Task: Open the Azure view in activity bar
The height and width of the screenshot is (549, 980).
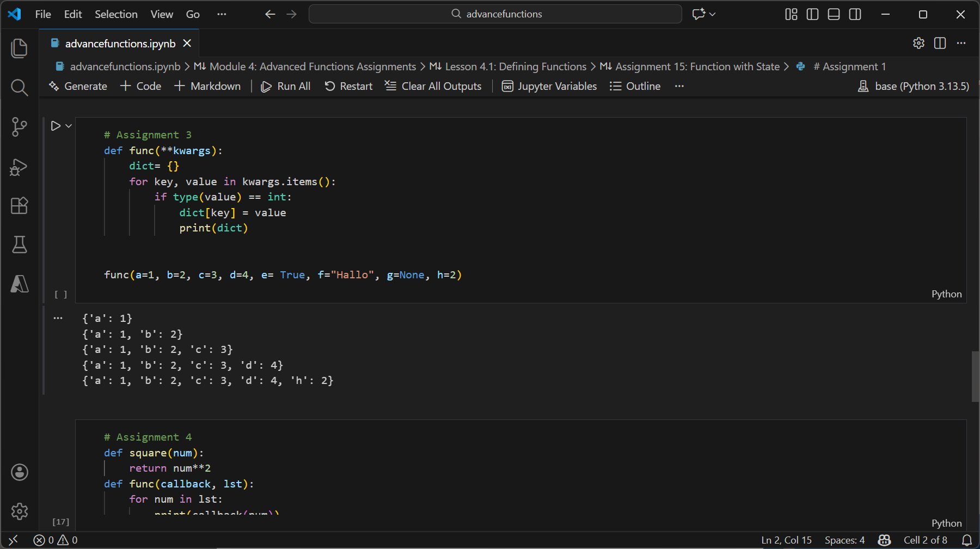Action: point(20,284)
